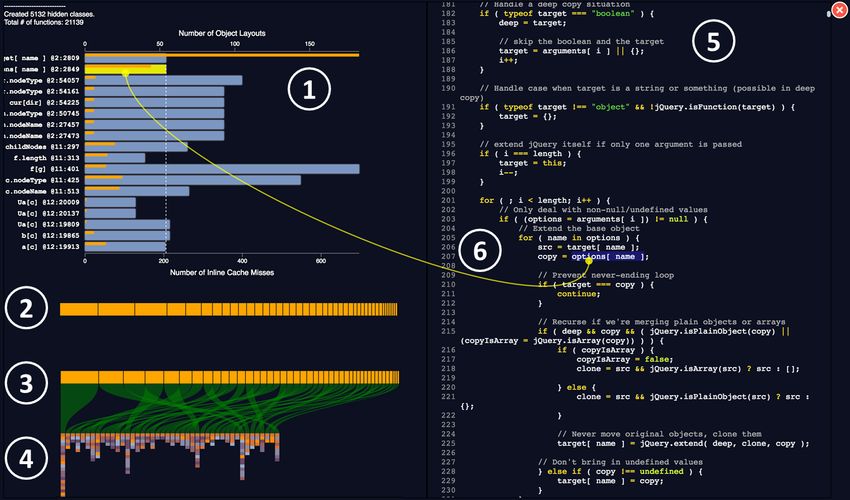
Task: Click the 'Number of Object Layouts' axis title
Action: [222, 33]
